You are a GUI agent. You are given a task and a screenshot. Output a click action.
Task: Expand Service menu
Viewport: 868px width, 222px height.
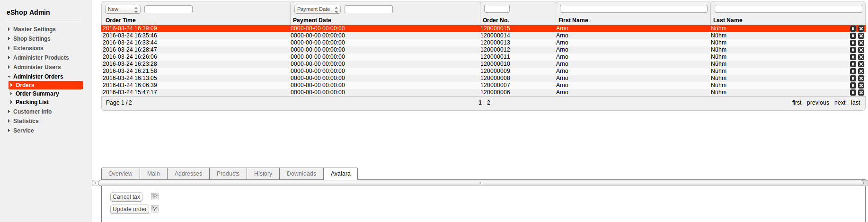[23, 131]
